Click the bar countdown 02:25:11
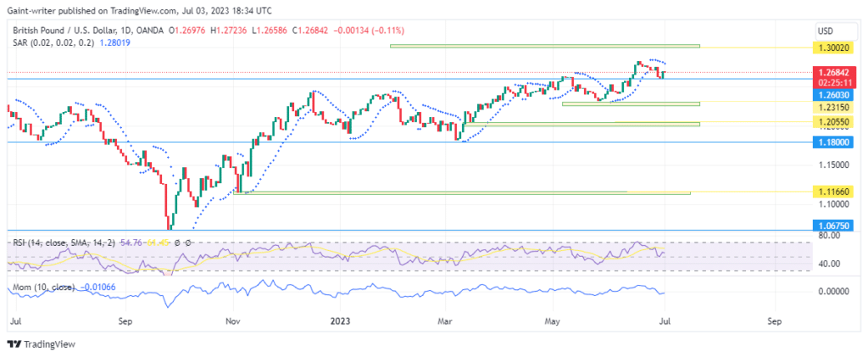Viewport: 868px width, 357px height. (x=834, y=82)
